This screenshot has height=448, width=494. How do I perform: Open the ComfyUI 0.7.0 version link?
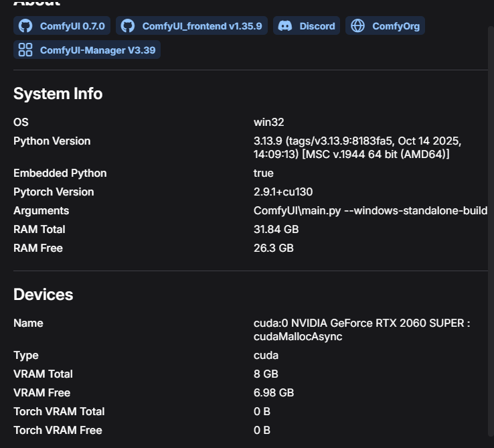pos(72,26)
